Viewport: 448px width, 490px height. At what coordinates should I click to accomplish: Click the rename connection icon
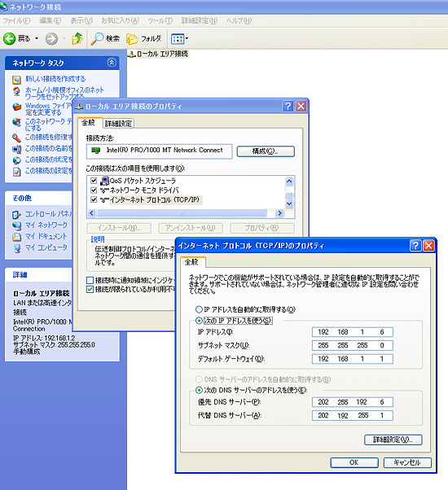16,149
